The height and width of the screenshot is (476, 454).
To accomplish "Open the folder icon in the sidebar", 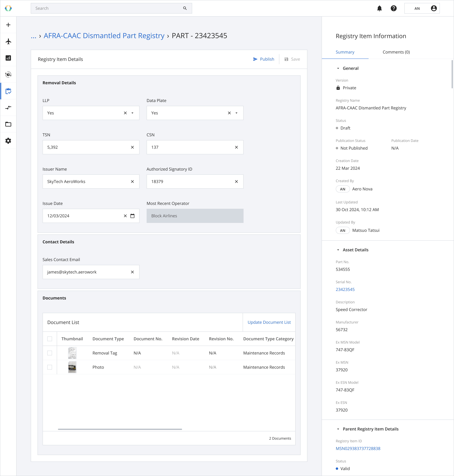I will click(8, 124).
